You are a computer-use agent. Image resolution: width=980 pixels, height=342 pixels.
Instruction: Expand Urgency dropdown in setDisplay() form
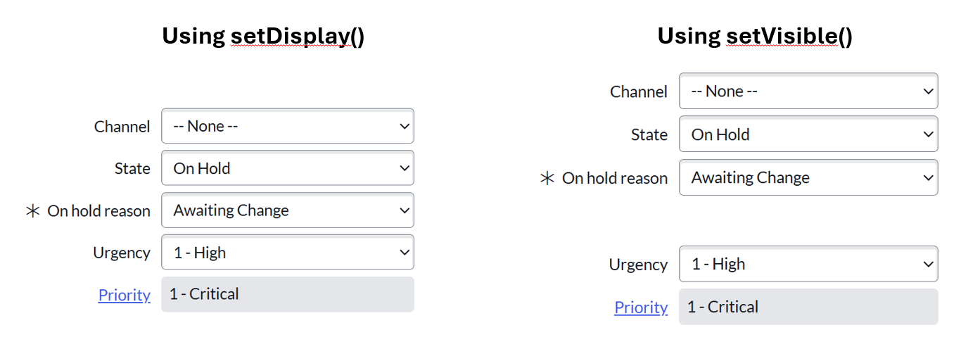(x=287, y=253)
